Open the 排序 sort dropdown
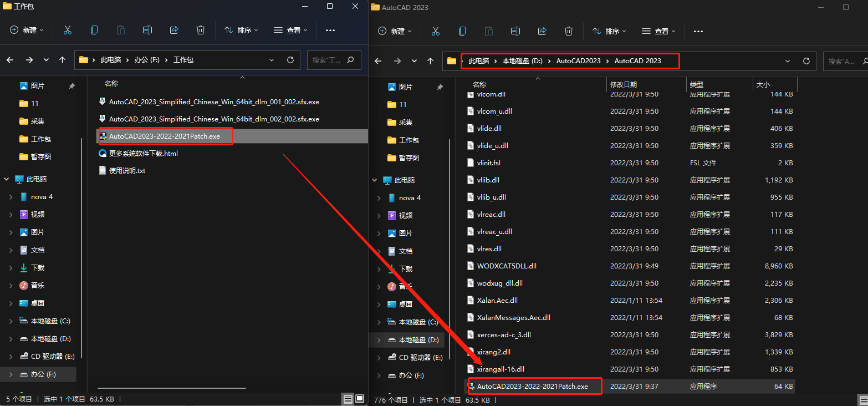The image size is (868, 406). 241,31
